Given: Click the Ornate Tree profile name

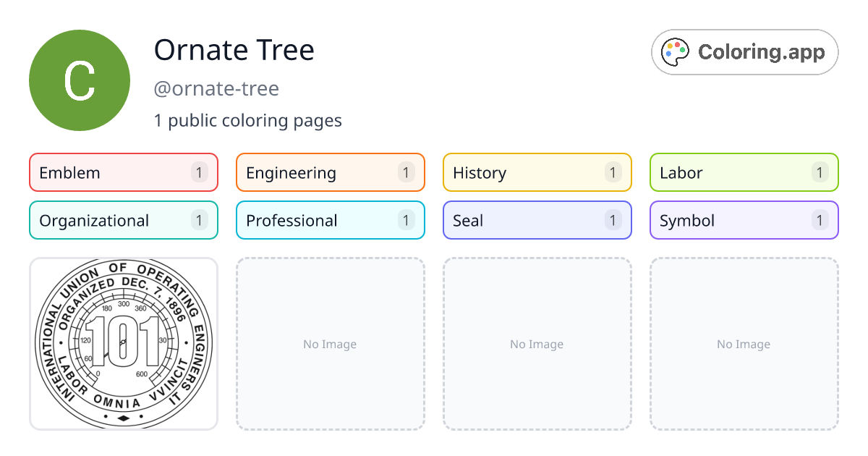Looking at the screenshot, I should tap(234, 50).
